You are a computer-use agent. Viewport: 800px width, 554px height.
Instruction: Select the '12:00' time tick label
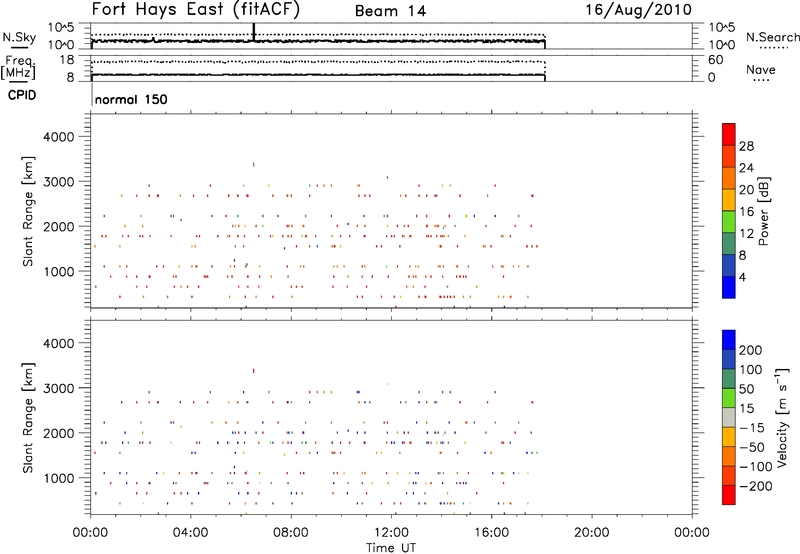[x=391, y=533]
